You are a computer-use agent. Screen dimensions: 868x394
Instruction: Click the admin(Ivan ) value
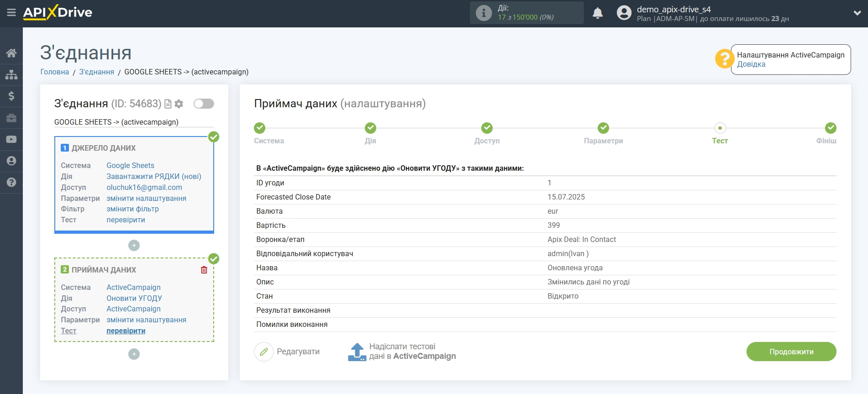tap(568, 254)
